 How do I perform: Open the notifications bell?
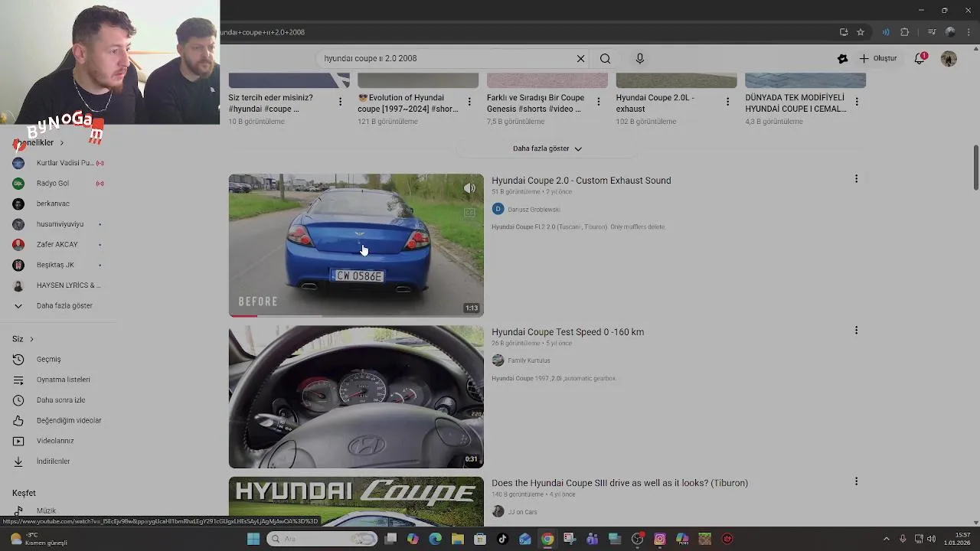tap(920, 58)
